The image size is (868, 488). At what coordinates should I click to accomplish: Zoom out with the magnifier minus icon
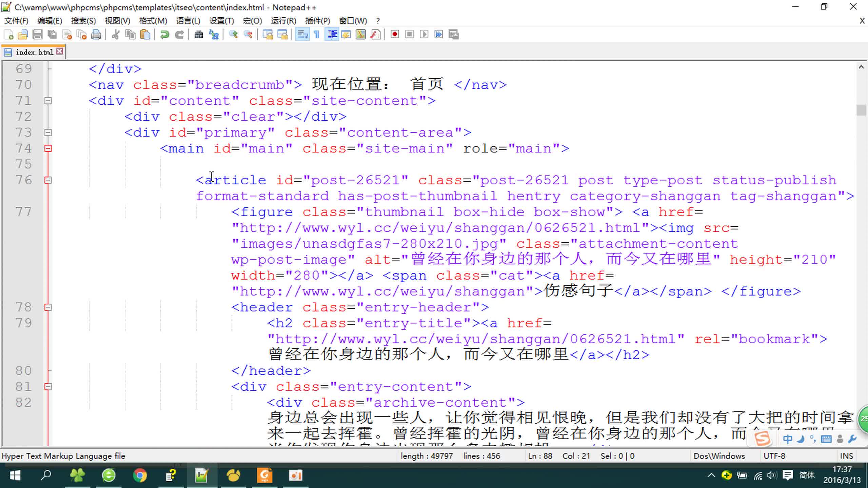248,34
